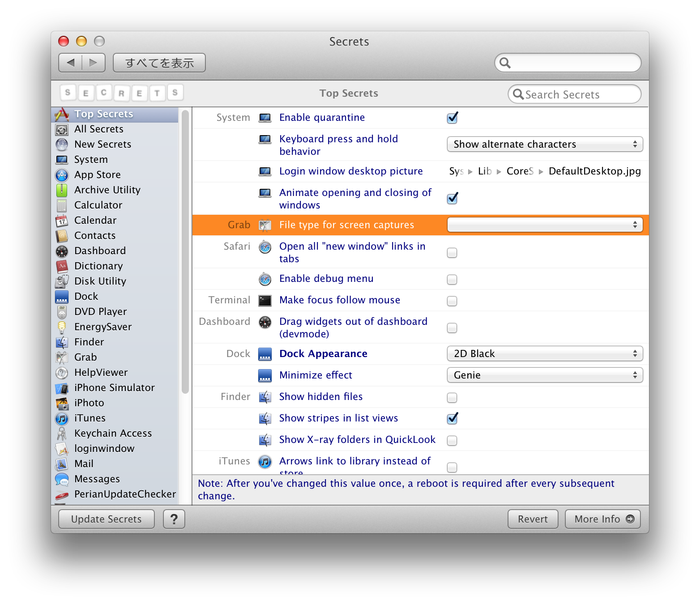Click the App Store icon in sidebar
The image size is (700, 604).
pyautogui.click(x=62, y=175)
